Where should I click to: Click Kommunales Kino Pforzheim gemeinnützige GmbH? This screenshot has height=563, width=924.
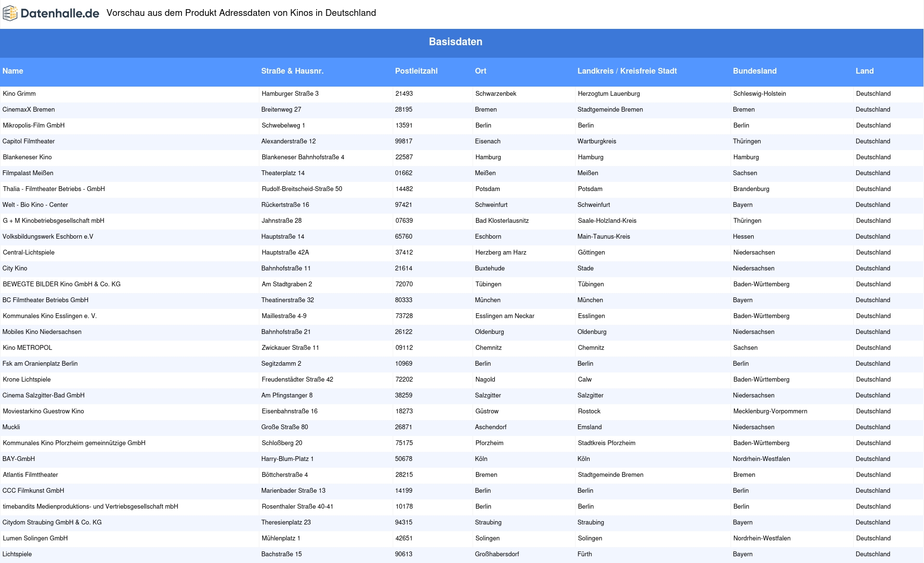(x=74, y=443)
